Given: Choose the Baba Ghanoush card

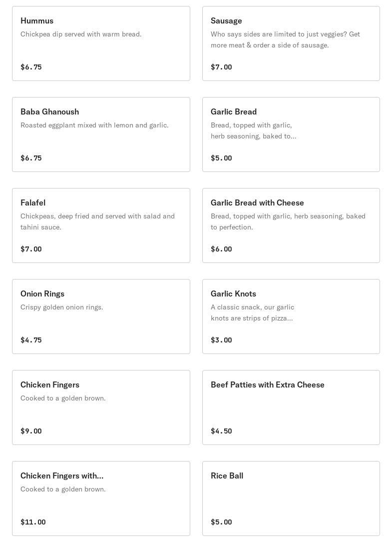Looking at the screenshot, I should [101, 134].
